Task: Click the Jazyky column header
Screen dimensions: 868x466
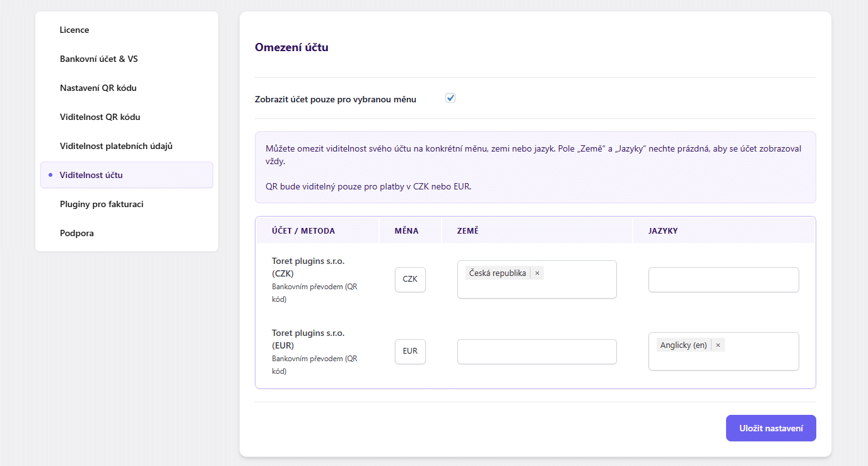Action: click(663, 230)
